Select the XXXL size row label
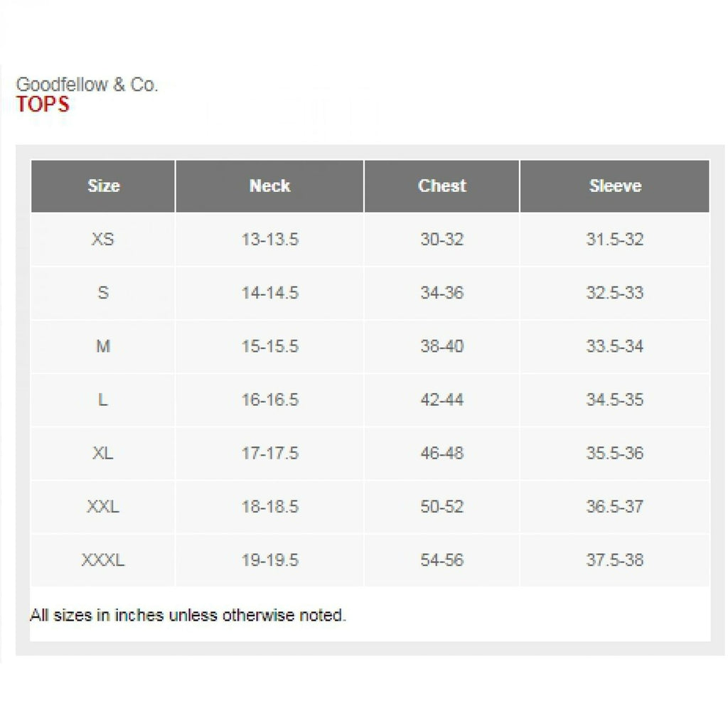Viewport: 728px width, 728px height. point(103,560)
